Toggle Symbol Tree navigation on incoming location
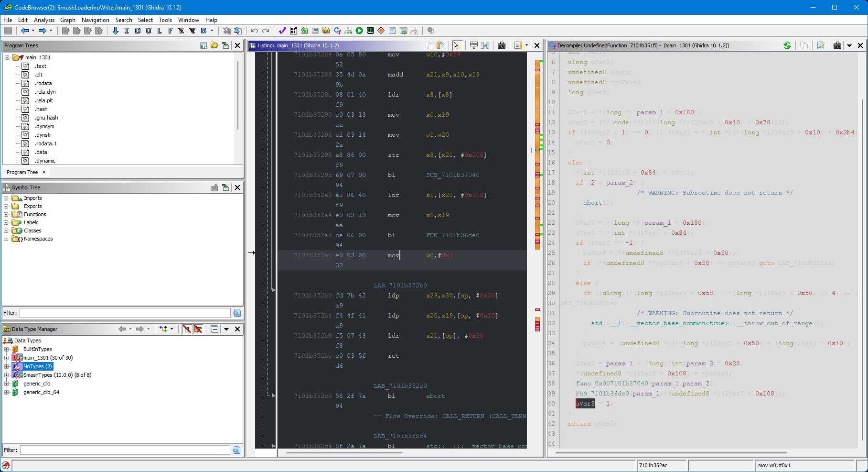The image size is (868, 472). click(225, 187)
